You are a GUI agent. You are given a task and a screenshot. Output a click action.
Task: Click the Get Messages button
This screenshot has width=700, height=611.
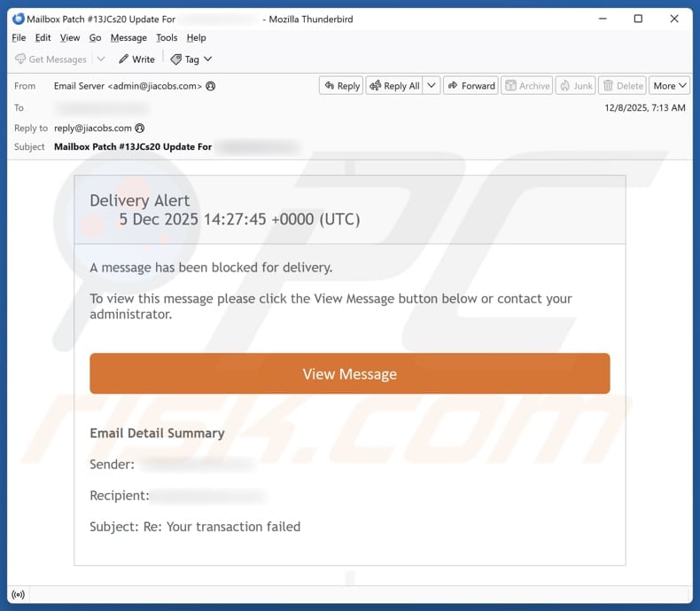click(51, 59)
